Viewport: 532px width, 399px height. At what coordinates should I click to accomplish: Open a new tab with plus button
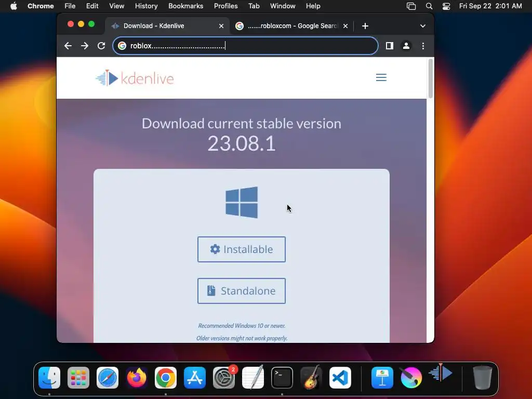[365, 26]
